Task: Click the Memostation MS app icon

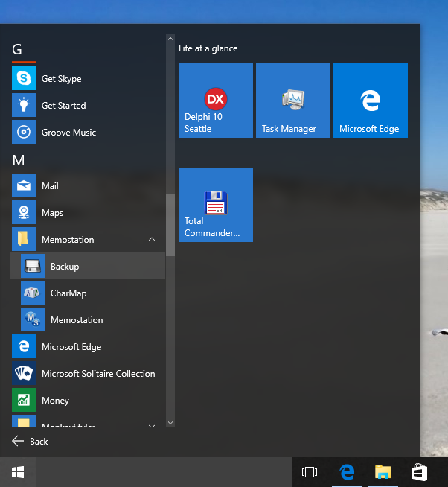Action: 33,319
